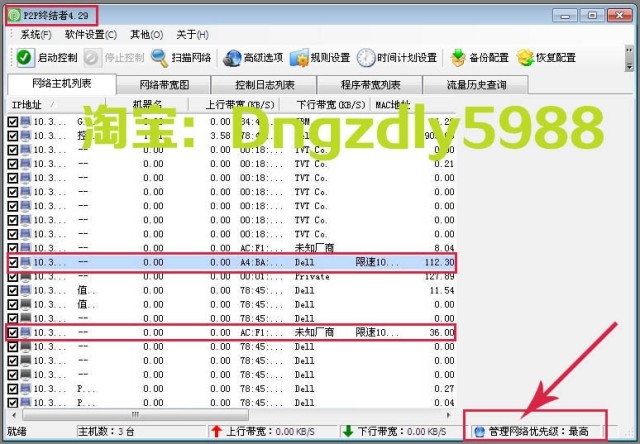
Task: Click the computer icon in the 3.58 row
Action: click(26, 135)
